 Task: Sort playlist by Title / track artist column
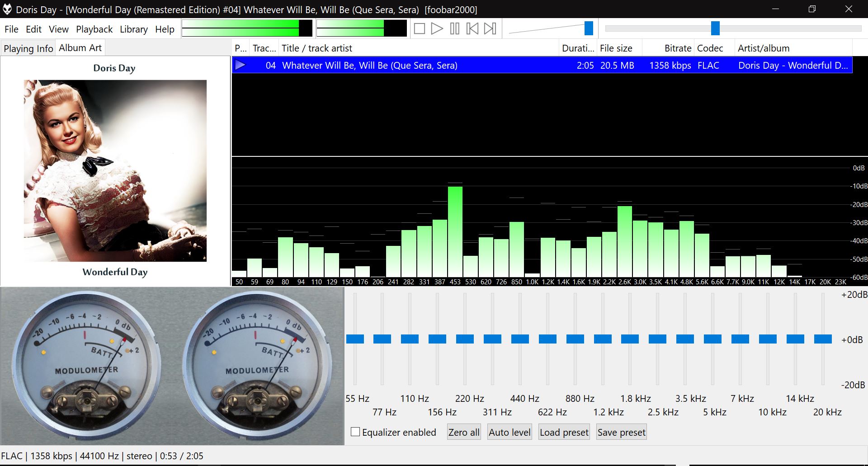pos(419,48)
